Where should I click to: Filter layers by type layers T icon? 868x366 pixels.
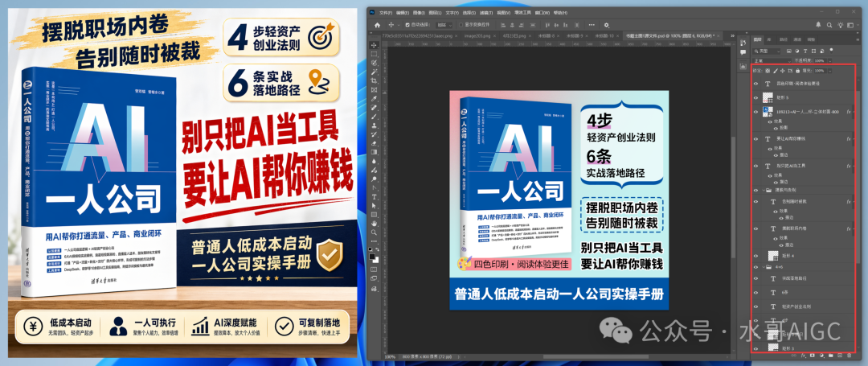pyautogui.click(x=805, y=51)
